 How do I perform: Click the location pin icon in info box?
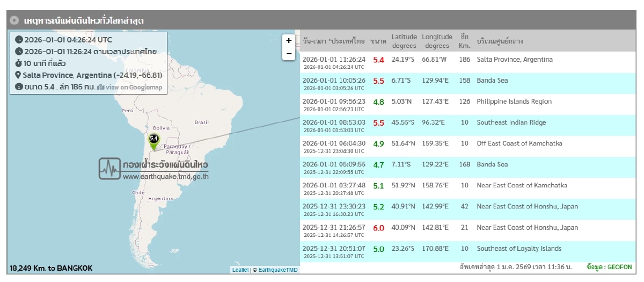coord(18,75)
